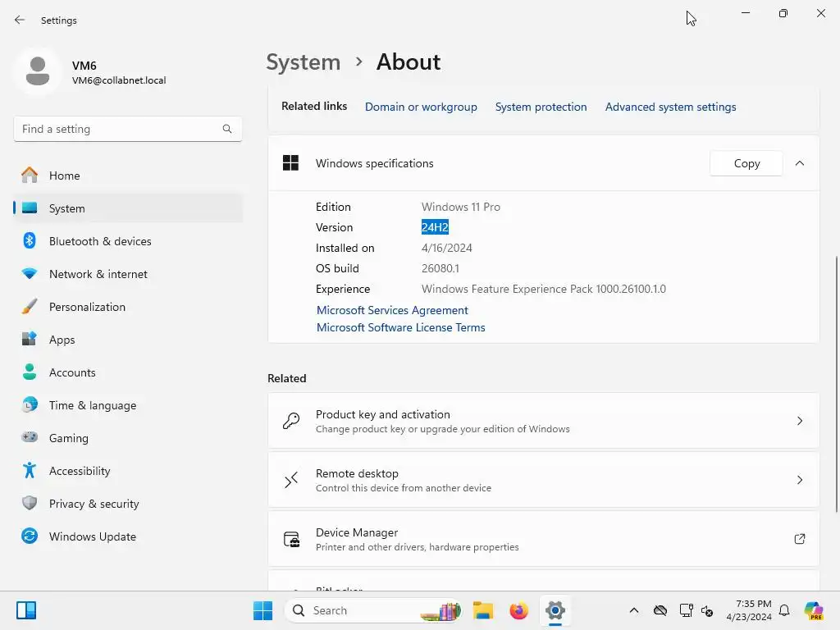
Task: Open Domain or workgroup link
Action: click(421, 107)
